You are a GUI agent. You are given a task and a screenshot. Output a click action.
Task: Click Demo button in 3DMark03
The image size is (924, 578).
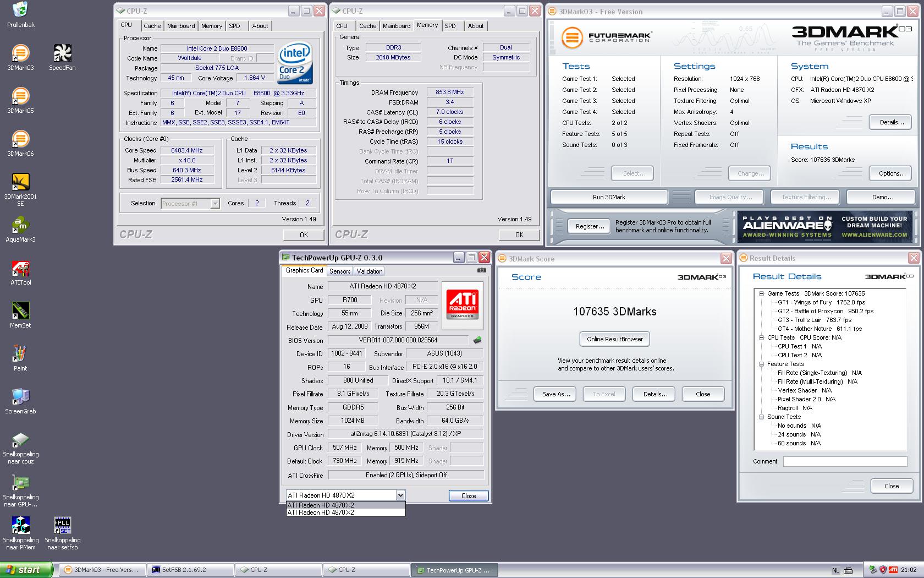point(882,197)
